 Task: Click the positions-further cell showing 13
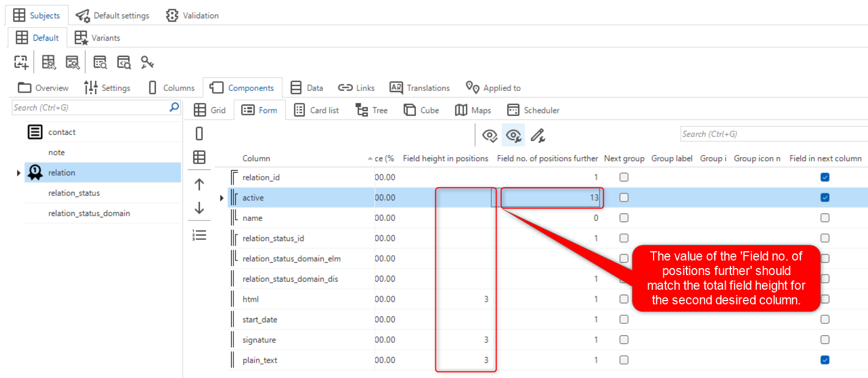pyautogui.click(x=551, y=198)
